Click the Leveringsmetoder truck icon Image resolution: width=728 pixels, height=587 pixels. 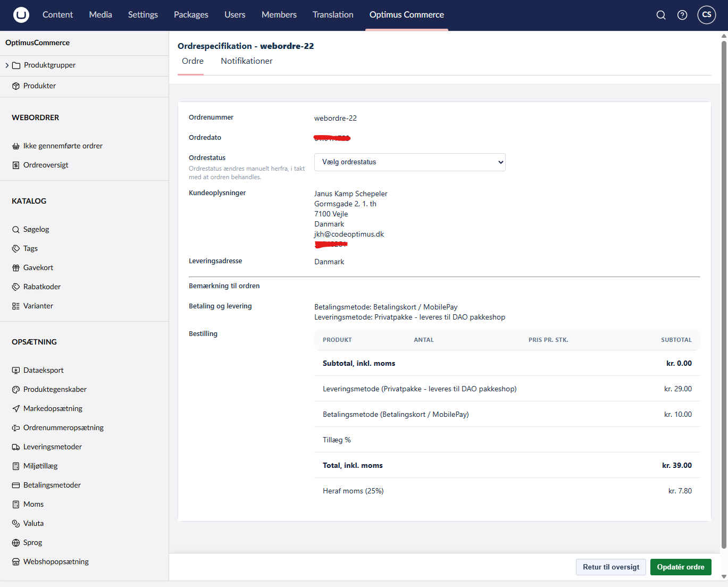[16, 447]
